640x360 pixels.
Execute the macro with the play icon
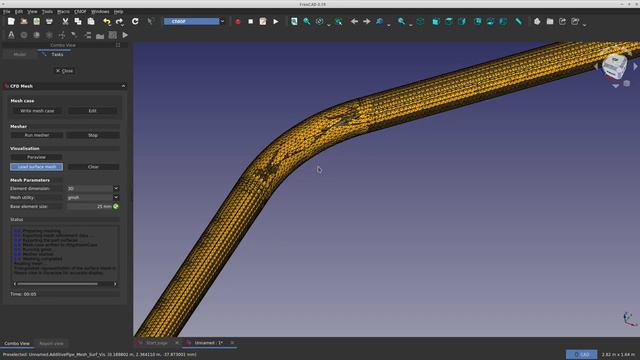coord(276,21)
